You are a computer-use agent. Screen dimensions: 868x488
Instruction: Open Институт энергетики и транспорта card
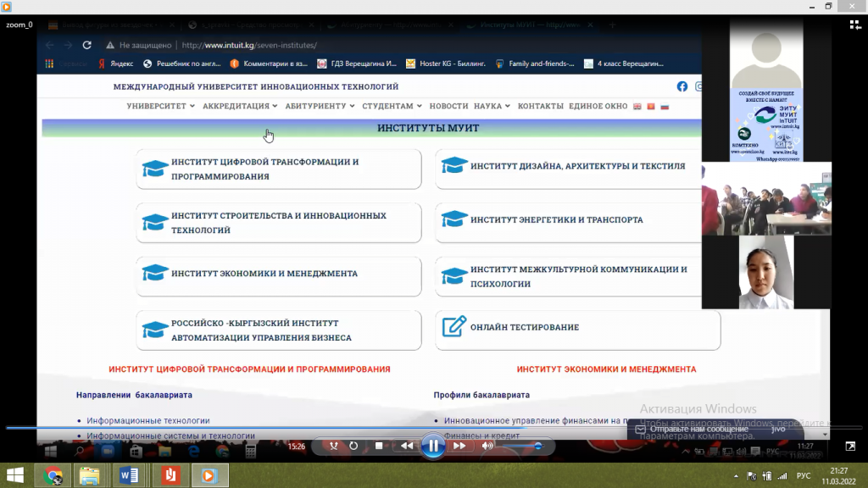569,223
